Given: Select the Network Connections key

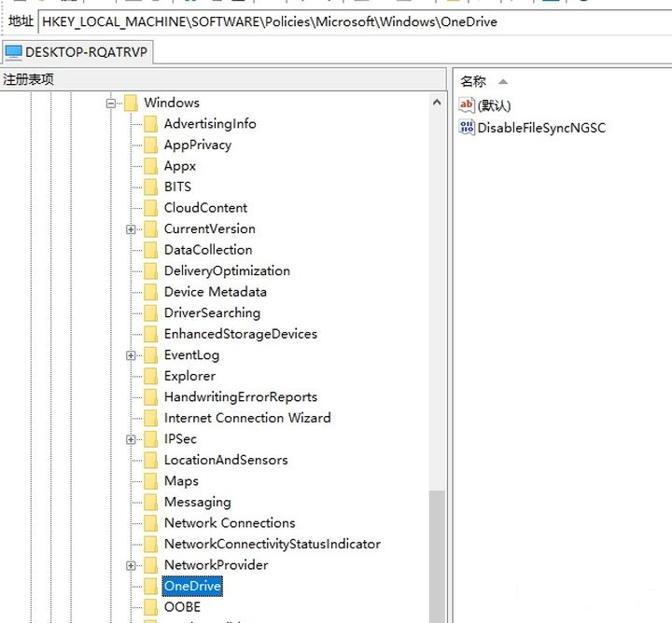Looking at the screenshot, I should coord(230,522).
